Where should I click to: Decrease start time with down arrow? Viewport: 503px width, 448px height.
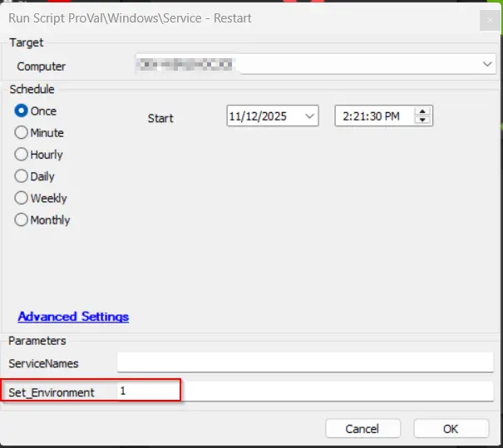(x=423, y=121)
